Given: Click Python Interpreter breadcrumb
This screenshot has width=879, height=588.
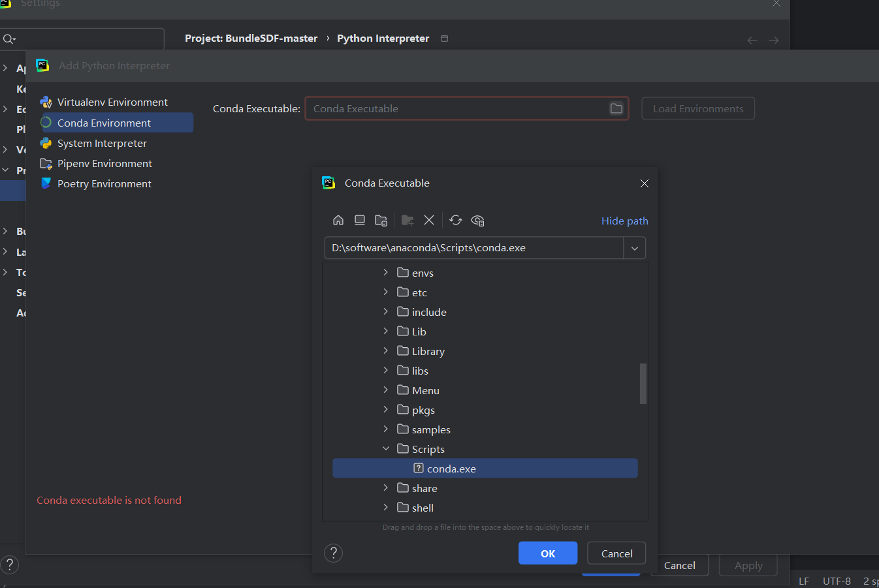Looking at the screenshot, I should (x=383, y=39).
